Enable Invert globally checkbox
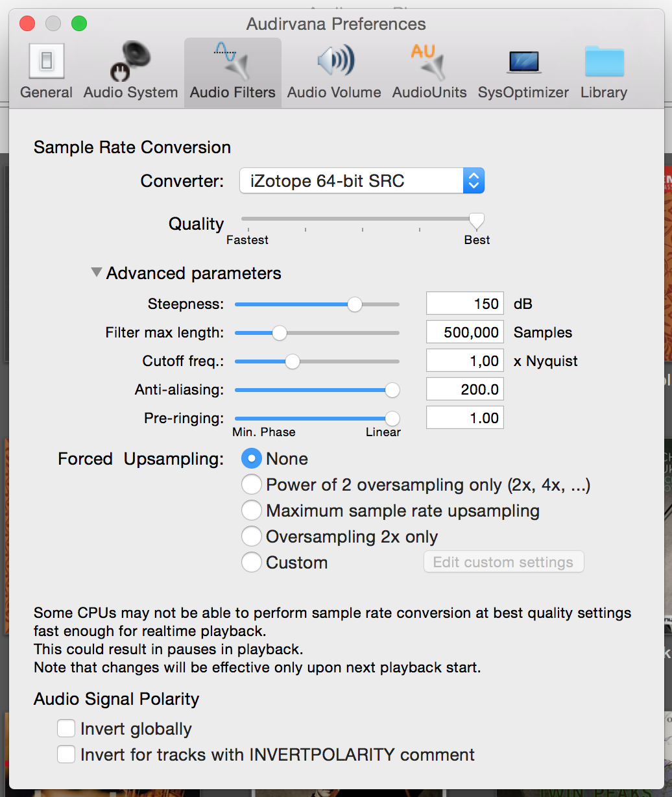The height and width of the screenshot is (797, 672). point(66,729)
